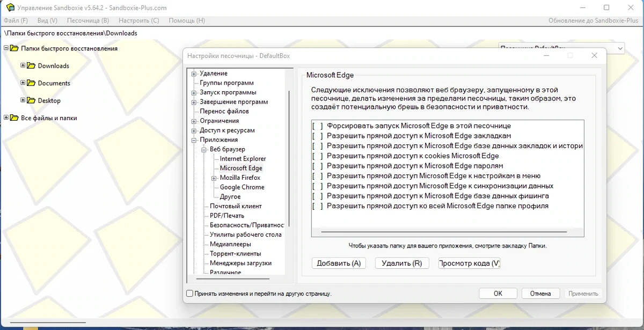
Task: Expand the Mozilla Firefox tree node
Action: pyautogui.click(x=214, y=178)
